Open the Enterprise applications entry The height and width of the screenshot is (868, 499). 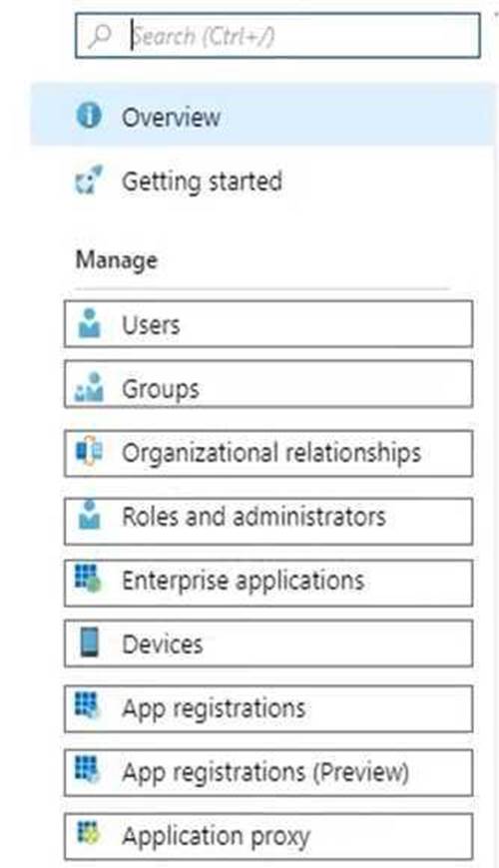coord(268,583)
